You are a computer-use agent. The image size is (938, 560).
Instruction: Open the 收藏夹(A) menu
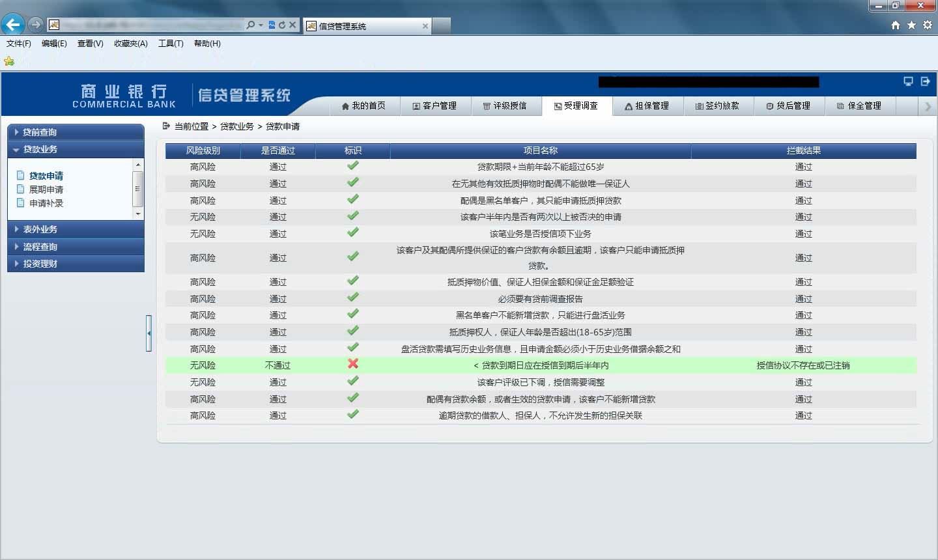point(131,44)
